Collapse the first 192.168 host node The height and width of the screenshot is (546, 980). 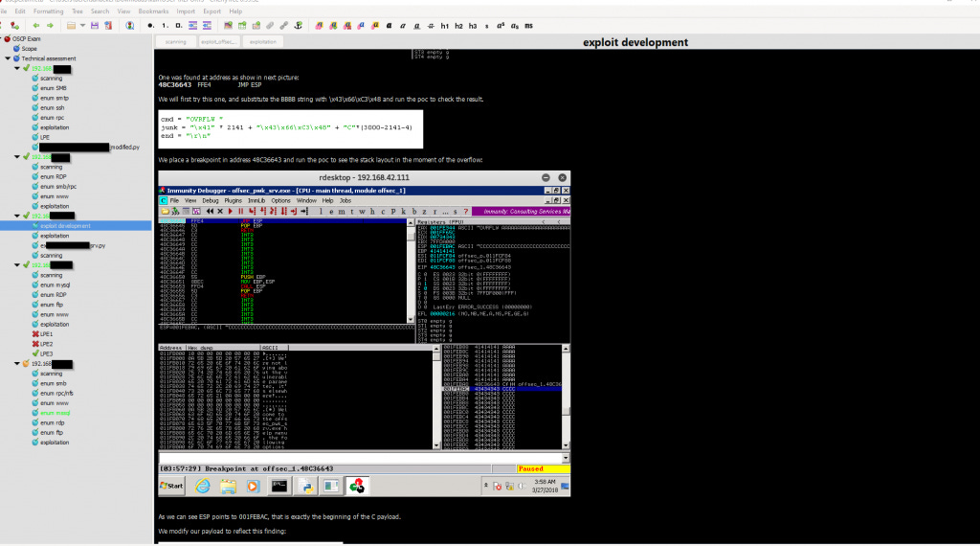tap(17, 68)
